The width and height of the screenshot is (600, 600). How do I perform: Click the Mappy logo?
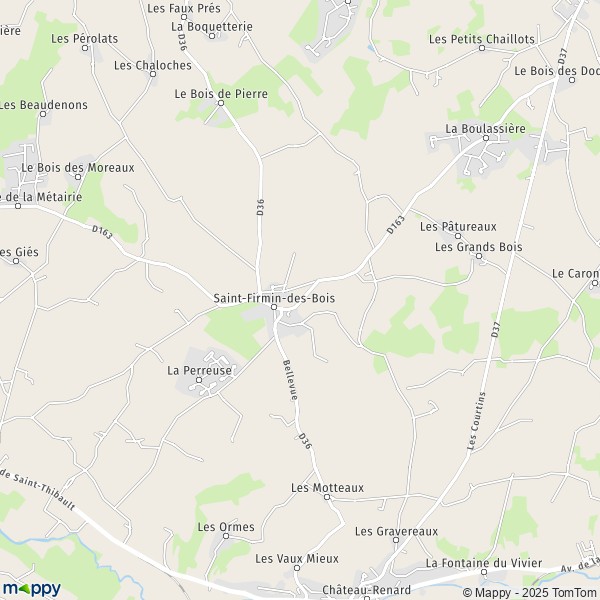click(32, 589)
